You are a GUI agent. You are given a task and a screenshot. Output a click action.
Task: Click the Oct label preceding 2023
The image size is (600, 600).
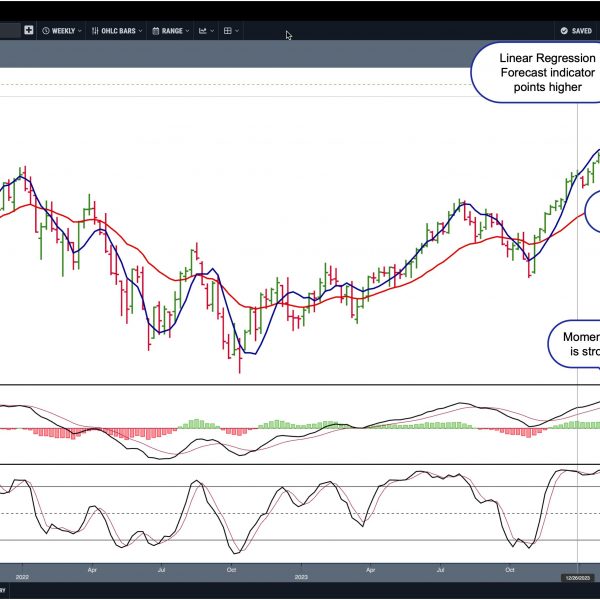pyautogui.click(x=231, y=570)
